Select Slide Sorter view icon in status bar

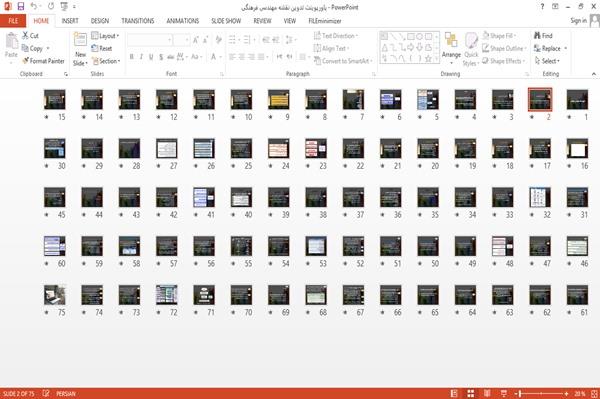pos(471,393)
